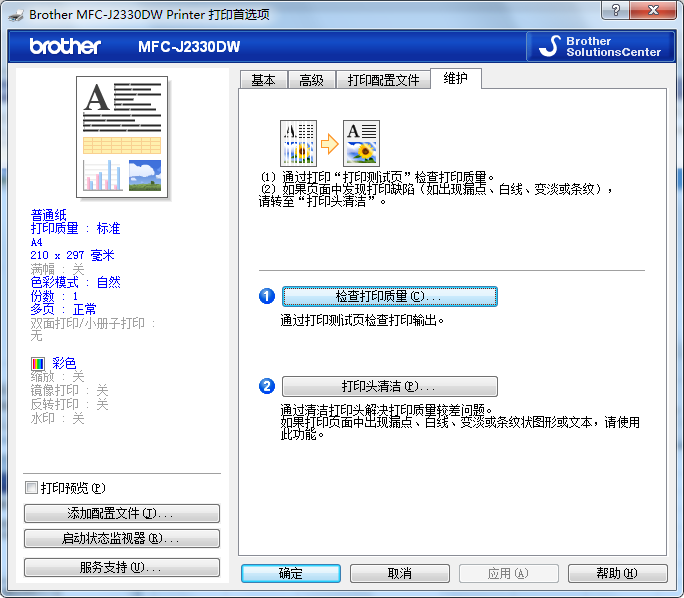Click the clean sunflower print sample image
This screenshot has height=598, width=684.
click(361, 143)
